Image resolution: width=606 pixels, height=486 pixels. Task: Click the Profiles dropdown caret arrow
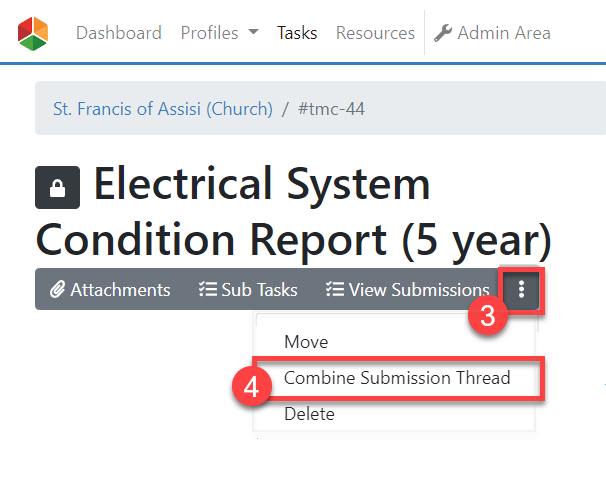(x=253, y=33)
